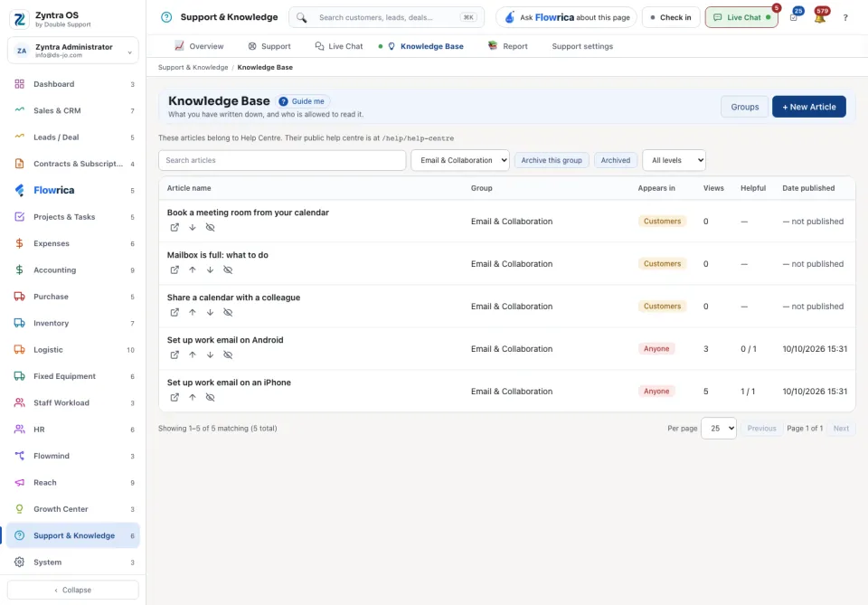Create a New Article
868x605 pixels.
(808, 107)
